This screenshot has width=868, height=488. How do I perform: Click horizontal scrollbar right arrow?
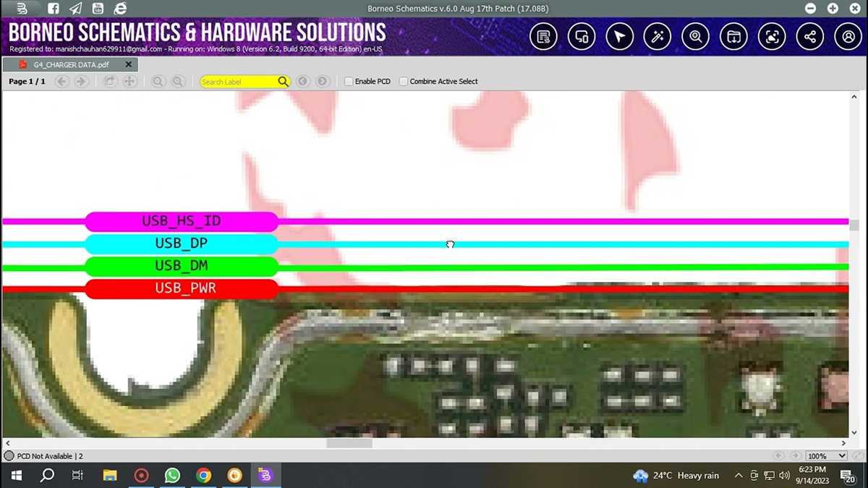click(843, 443)
